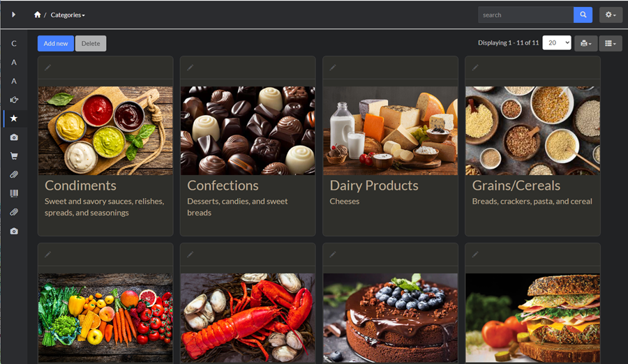This screenshot has width=628, height=364.
Task: Open the page size selector showing 20
Action: 557,43
